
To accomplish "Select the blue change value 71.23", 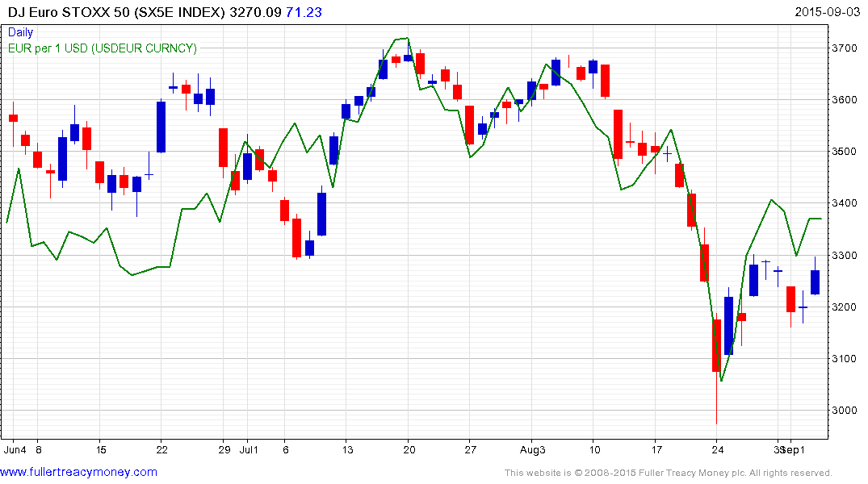I will (304, 12).
